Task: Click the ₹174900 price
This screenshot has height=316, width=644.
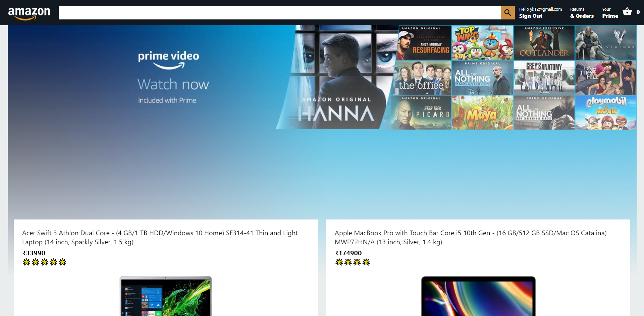Action: point(348,253)
